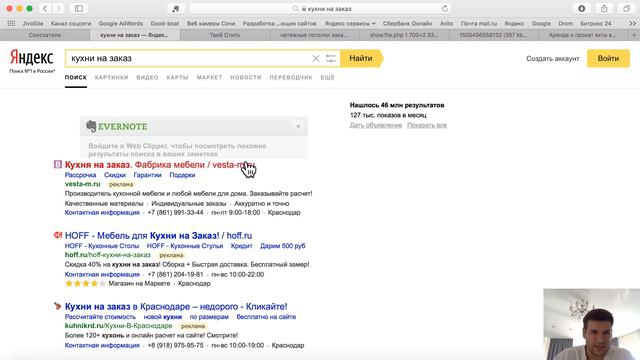
Task: Go forward with Safari's forward arrow
Action: pyautogui.click(x=58, y=9)
